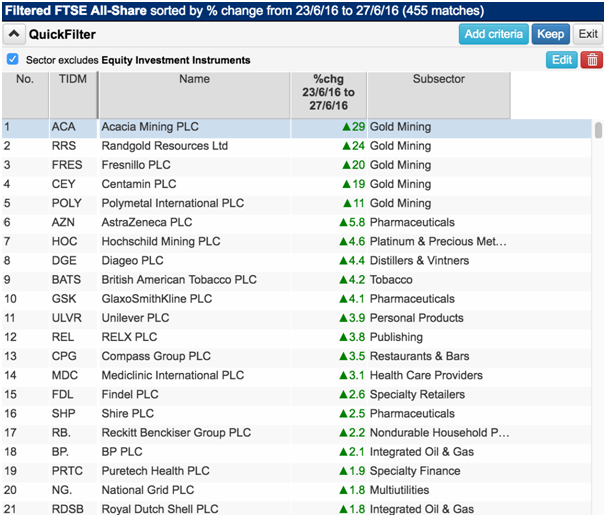606x517 pixels.
Task: Select Fresnillo PLC in the list
Action: tap(136, 165)
